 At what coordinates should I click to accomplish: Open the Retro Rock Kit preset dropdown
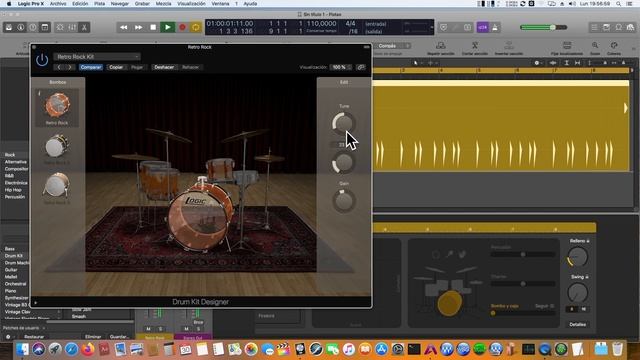click(x=97, y=57)
